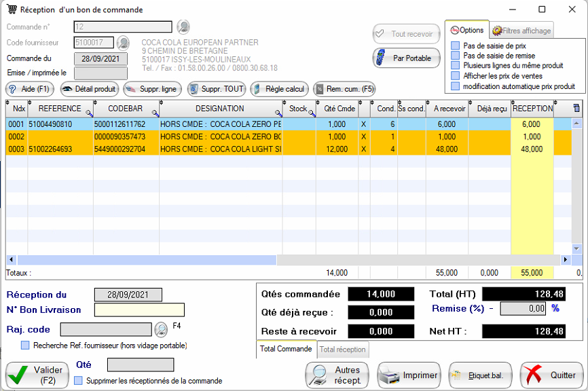The width and height of the screenshot is (588, 391).
Task: Open Détail produit with the eye icon
Action: [x=90, y=89]
